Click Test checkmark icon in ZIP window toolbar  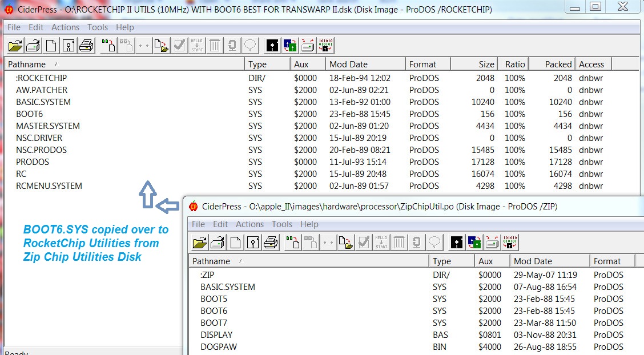point(364,242)
